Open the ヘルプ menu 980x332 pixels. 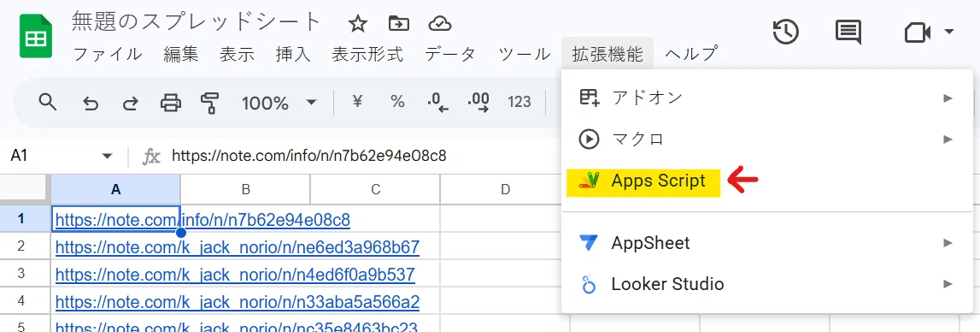[x=691, y=54]
